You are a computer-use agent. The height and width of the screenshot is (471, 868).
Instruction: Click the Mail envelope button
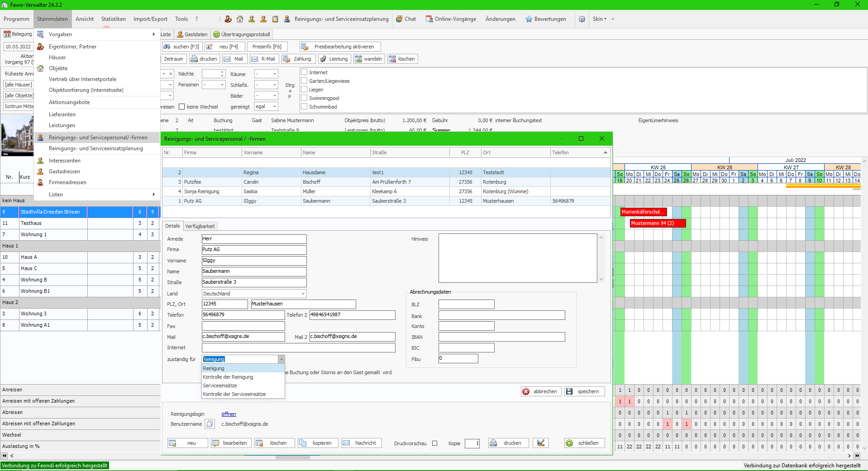(x=234, y=59)
